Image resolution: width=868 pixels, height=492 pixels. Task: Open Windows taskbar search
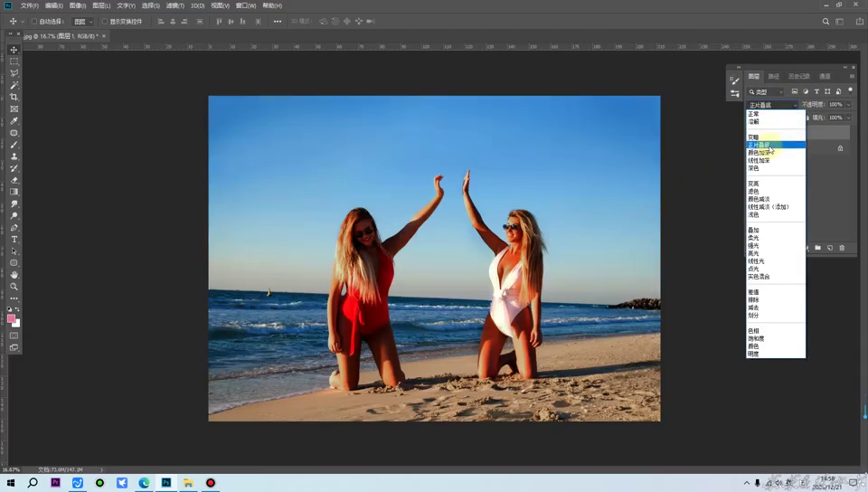point(33,483)
